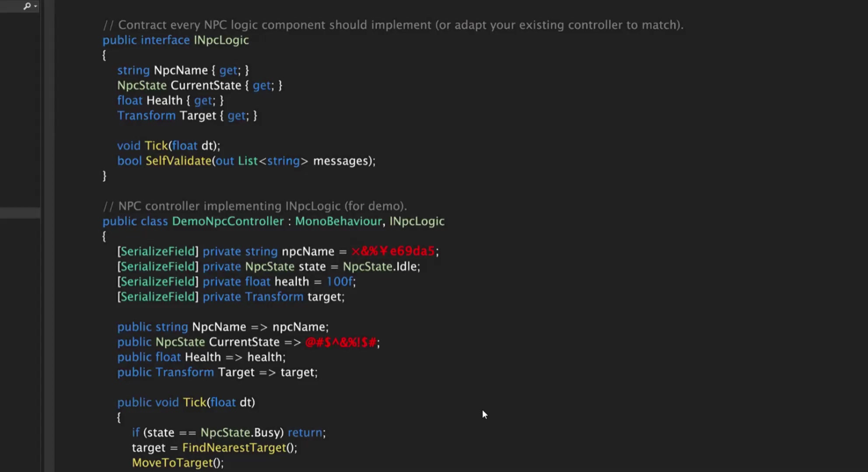Viewport: 868px width, 472px height.
Task: Click the MoveToTarget method call
Action: coord(172,463)
